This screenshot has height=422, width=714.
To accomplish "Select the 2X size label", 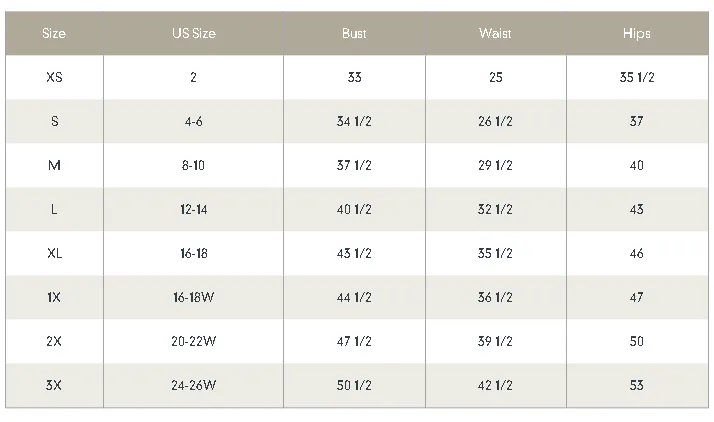I will 54,341.
